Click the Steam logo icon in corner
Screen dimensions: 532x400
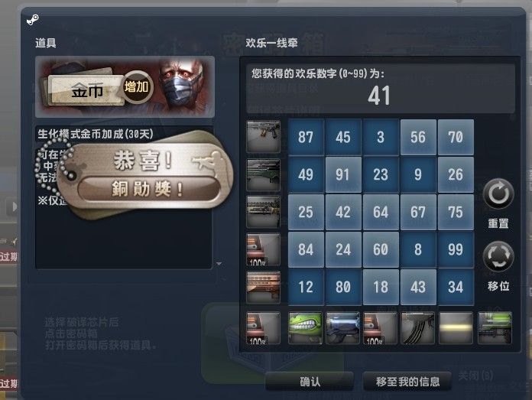pyautogui.click(x=33, y=19)
